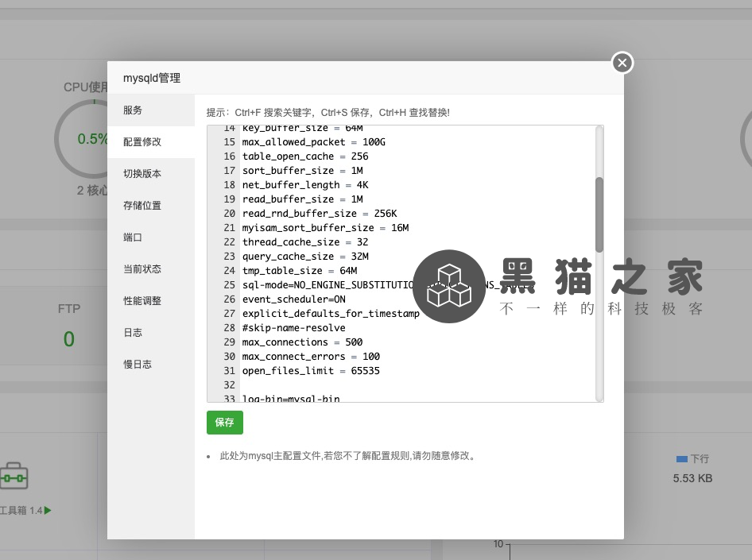Click the event_scheduler=ON line
The width and height of the screenshot is (752, 560).
tap(293, 299)
